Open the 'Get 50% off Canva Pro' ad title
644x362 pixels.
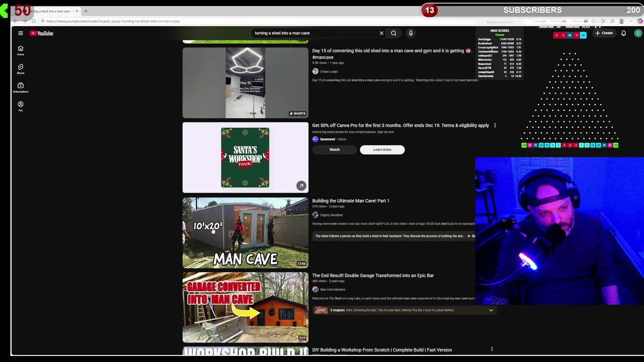pyautogui.click(x=400, y=125)
